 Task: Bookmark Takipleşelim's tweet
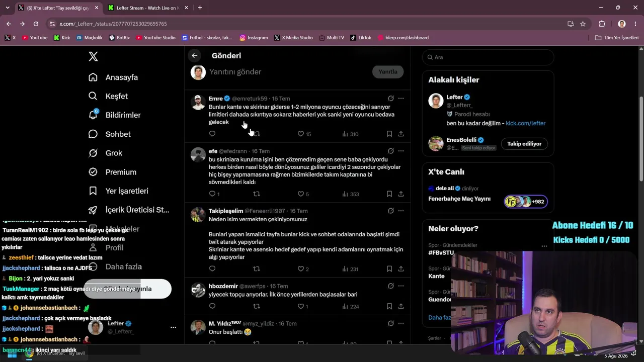coord(389,268)
